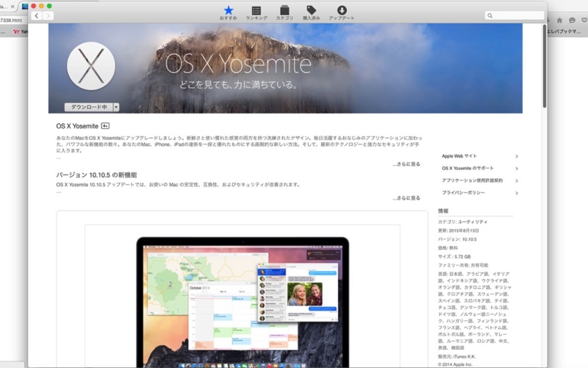Click the Yahoo bookmark in browser behind
The height and width of the screenshot is (368, 588).
tap(21, 32)
